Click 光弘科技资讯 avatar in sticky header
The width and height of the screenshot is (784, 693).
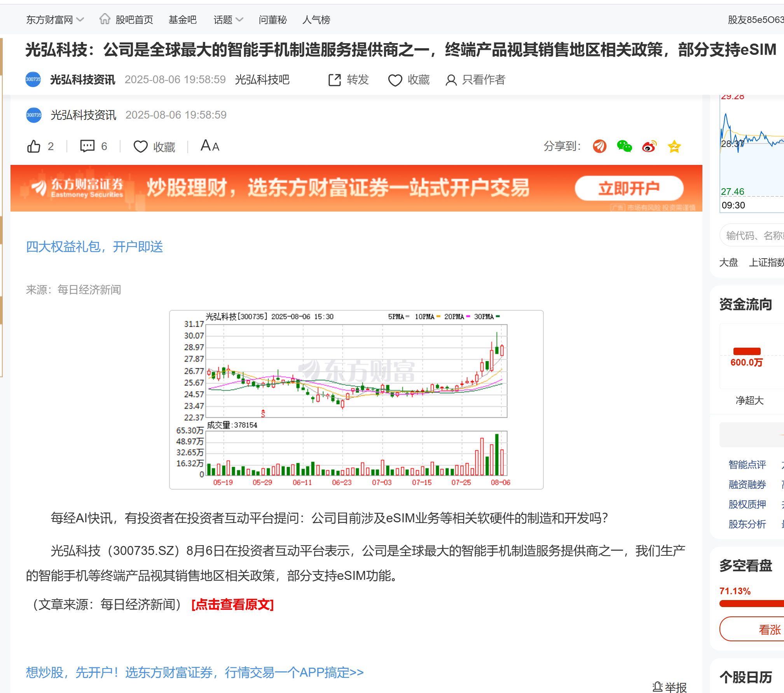point(33,79)
